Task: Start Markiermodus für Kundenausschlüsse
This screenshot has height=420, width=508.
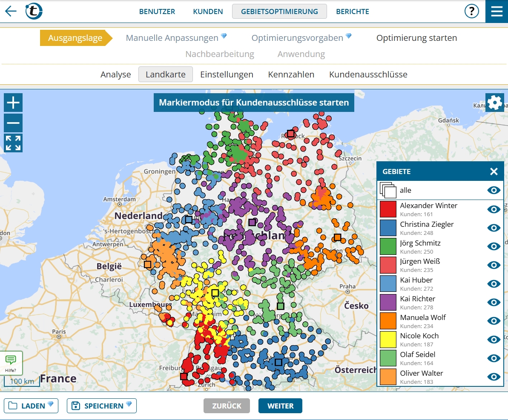Action: pos(254,102)
